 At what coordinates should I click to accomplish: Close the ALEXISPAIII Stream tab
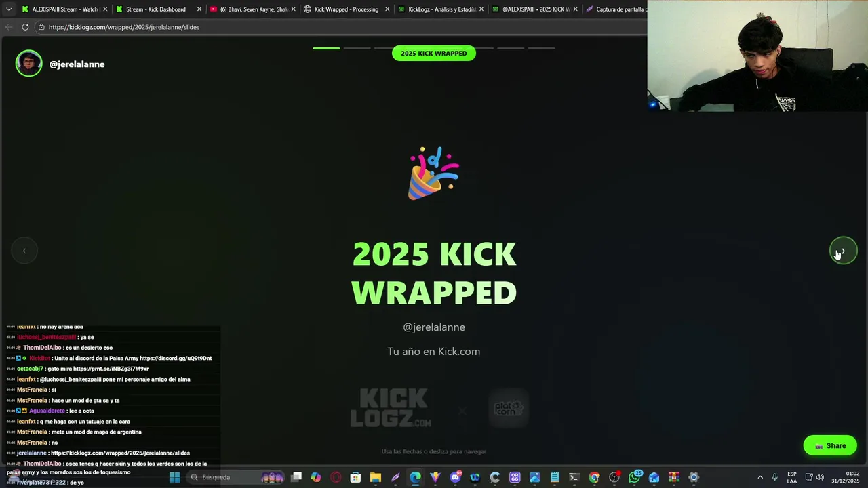[105, 9]
